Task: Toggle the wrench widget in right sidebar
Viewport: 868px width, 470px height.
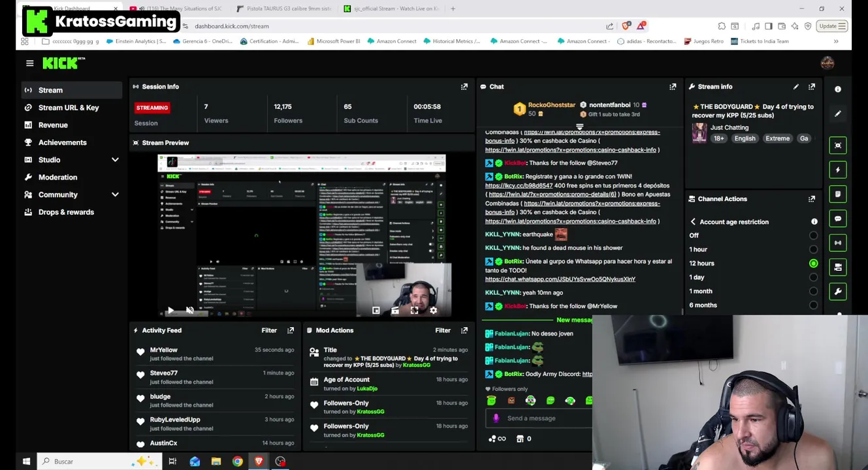Action: pos(838,292)
